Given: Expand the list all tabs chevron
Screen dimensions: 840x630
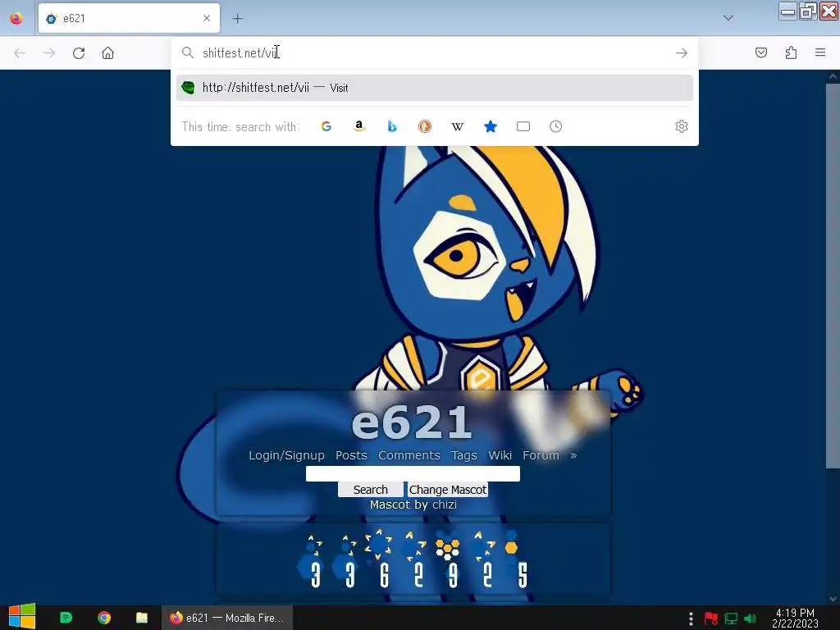Looking at the screenshot, I should [x=728, y=18].
